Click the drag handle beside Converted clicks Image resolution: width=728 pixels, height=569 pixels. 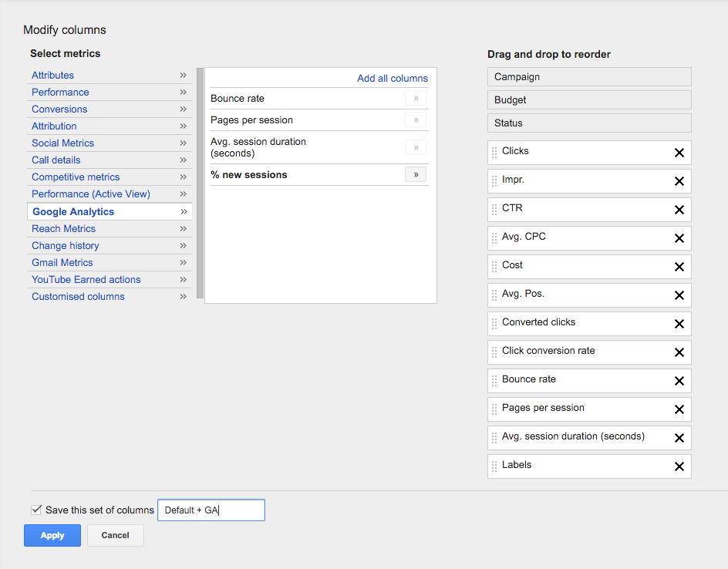point(494,324)
